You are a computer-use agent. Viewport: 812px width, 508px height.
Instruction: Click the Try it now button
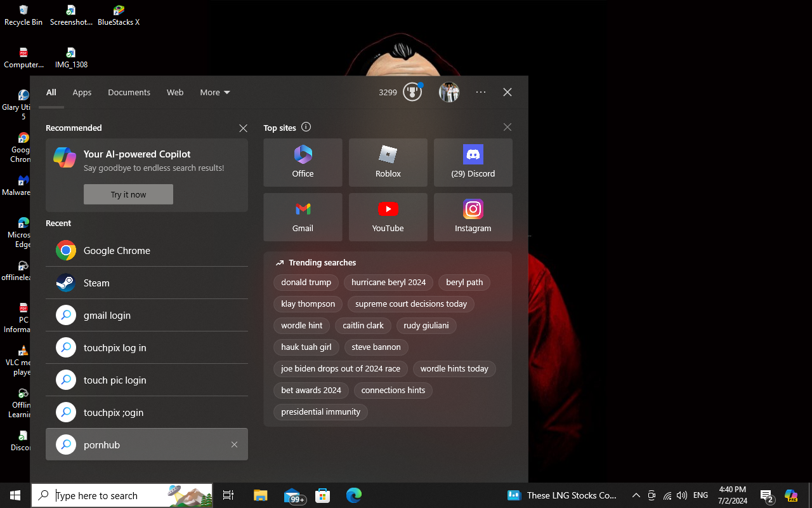128,194
